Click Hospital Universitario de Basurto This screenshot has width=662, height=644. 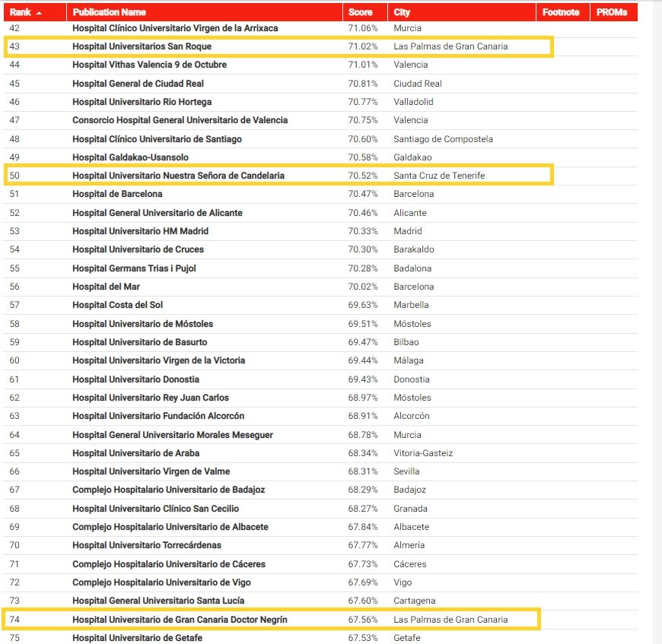(x=140, y=342)
